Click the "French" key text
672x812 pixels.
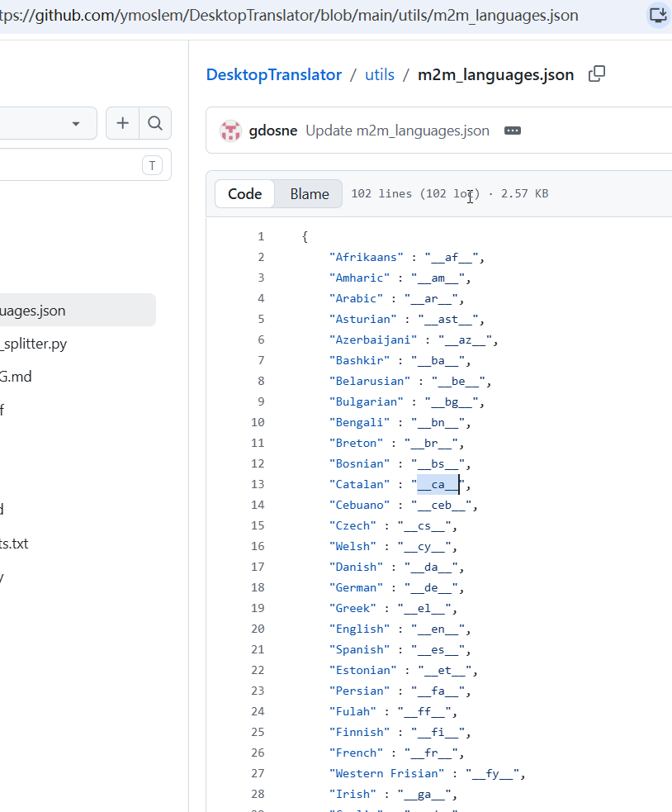[356, 753]
